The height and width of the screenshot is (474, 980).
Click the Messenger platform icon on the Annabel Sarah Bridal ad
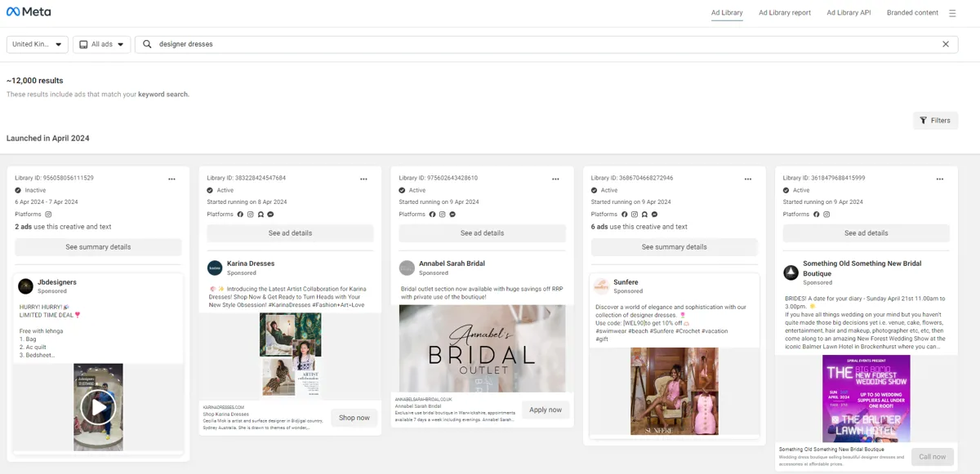pos(452,215)
